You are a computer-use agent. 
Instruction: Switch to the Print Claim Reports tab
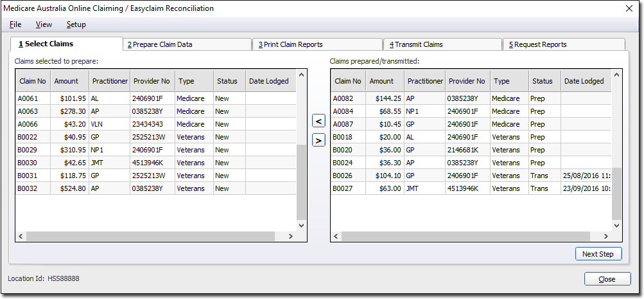[x=317, y=44]
